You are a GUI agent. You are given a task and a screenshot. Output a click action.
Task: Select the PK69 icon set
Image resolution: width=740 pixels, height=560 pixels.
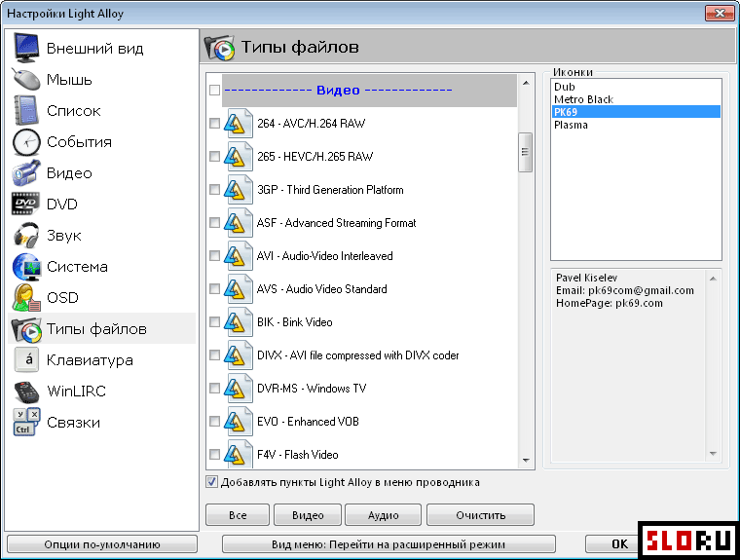click(x=636, y=112)
